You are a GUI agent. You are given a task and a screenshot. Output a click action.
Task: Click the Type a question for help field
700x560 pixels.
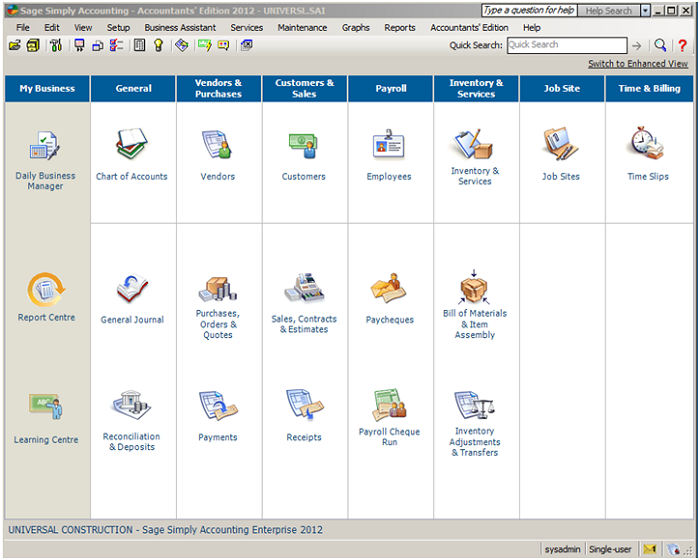pos(529,11)
